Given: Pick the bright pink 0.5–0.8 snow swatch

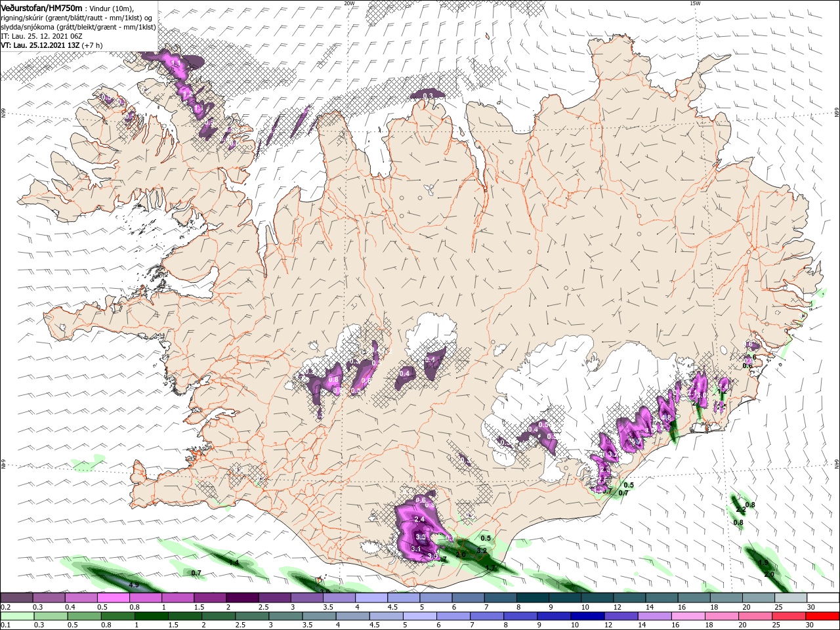Looking at the screenshot, I should 114,598.
